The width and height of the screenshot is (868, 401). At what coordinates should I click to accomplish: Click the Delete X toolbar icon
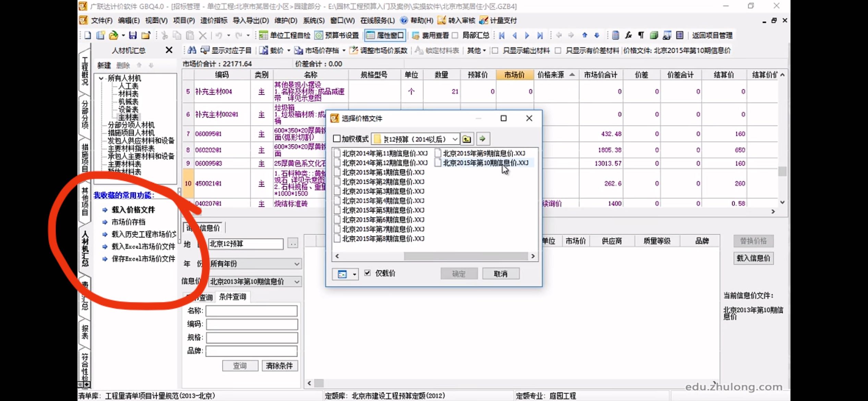203,35
